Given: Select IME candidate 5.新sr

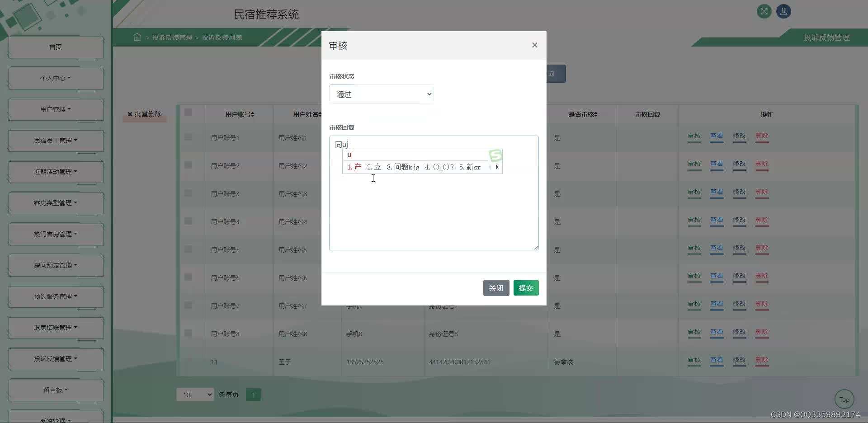Looking at the screenshot, I should pos(470,167).
